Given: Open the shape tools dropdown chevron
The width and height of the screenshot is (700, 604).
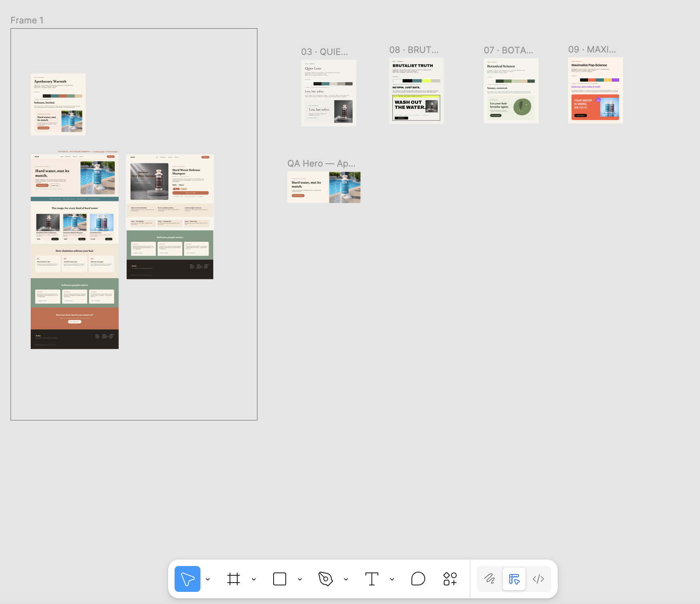Looking at the screenshot, I should [300, 579].
